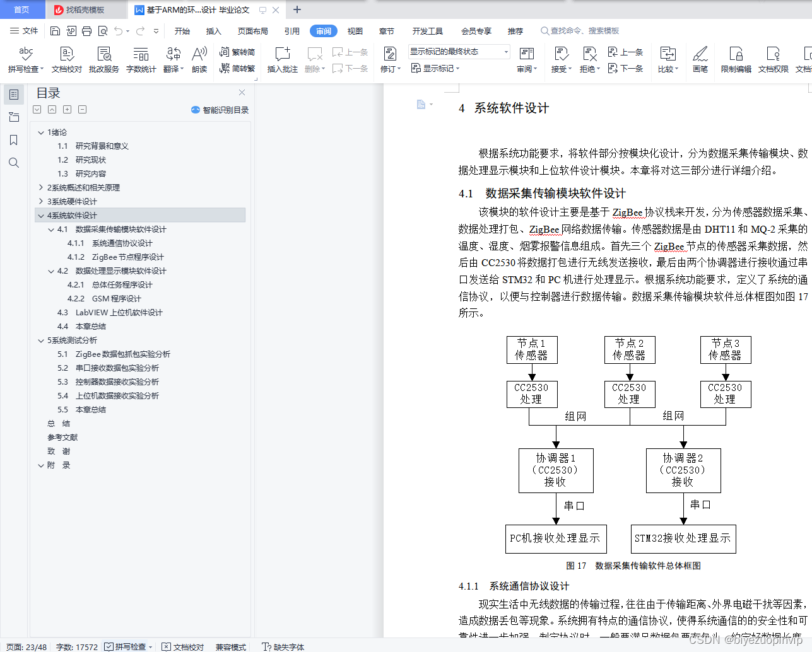Screen dimensions: 812x652
Task: Click the page options icon beside heading
Action: pyautogui.click(x=425, y=105)
